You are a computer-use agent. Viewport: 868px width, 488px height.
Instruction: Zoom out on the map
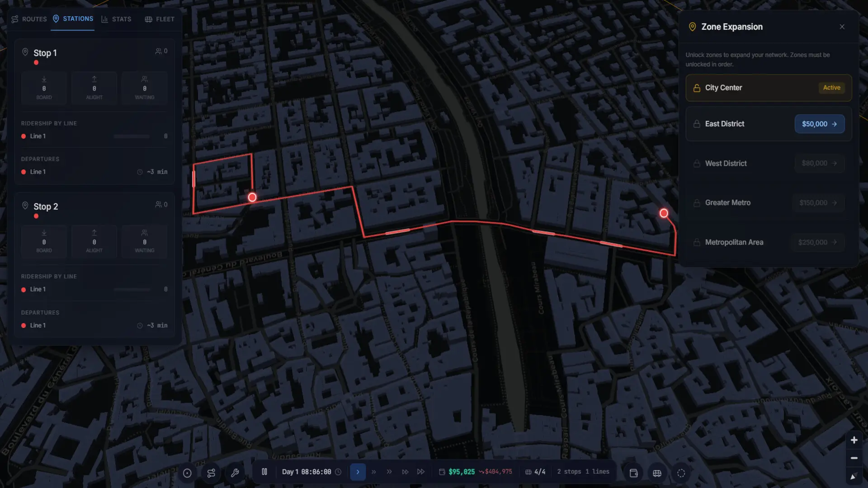[854, 458]
